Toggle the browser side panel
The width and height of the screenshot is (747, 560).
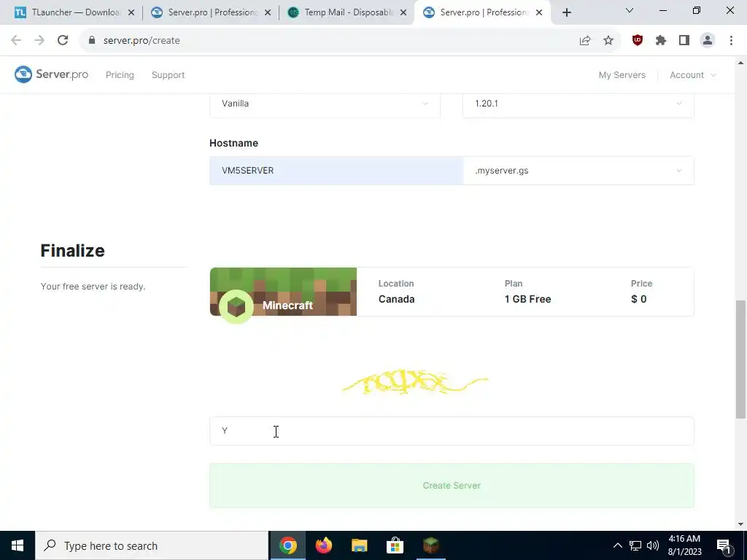[684, 41]
